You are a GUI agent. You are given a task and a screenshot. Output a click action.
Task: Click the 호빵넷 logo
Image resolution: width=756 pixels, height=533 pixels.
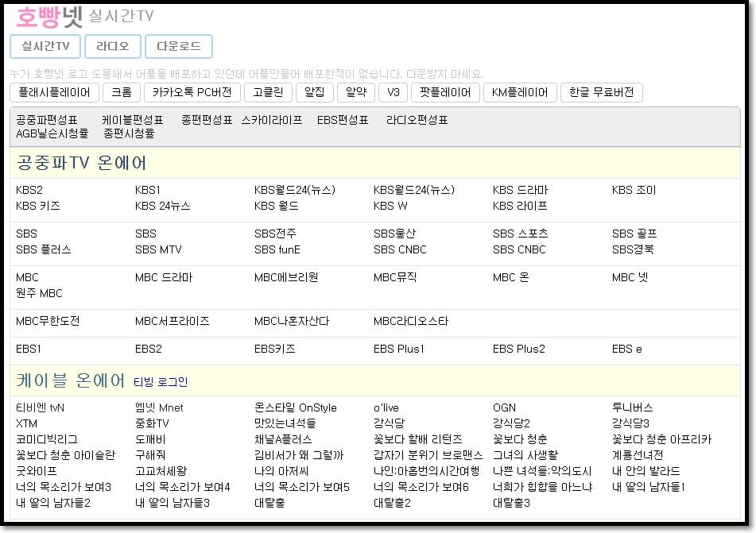[49, 17]
